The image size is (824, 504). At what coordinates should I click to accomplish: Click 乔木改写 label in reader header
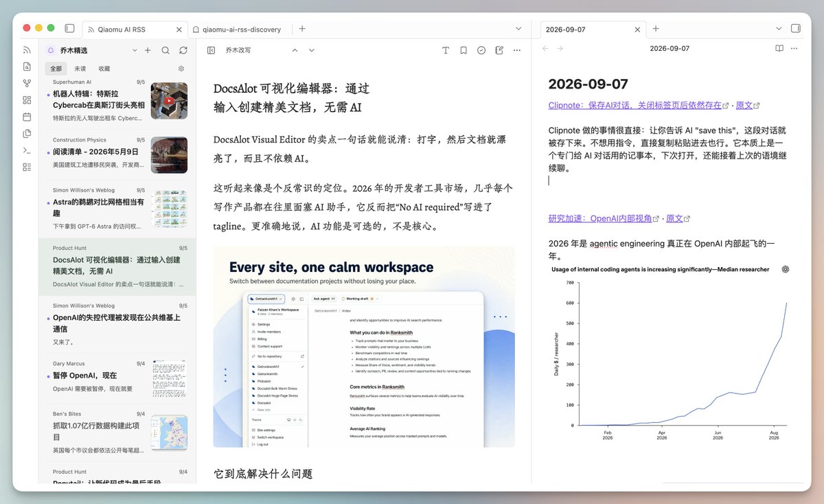tap(238, 50)
